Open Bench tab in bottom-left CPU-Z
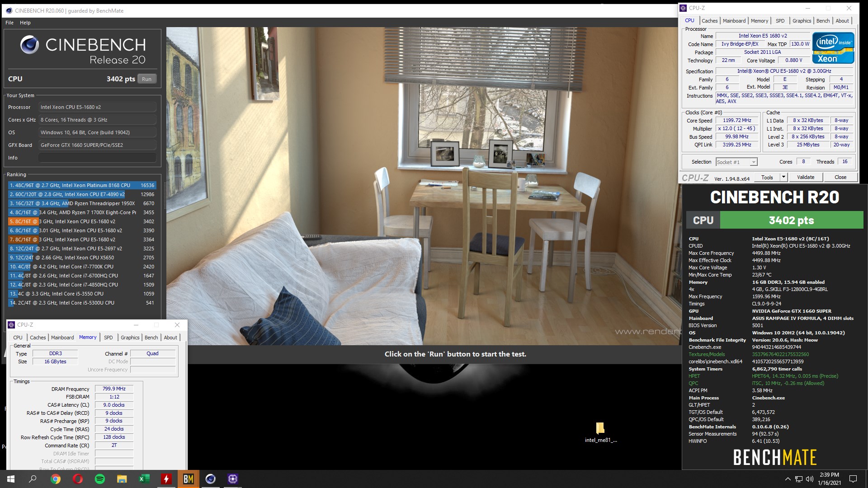868x488 pixels. coord(151,338)
